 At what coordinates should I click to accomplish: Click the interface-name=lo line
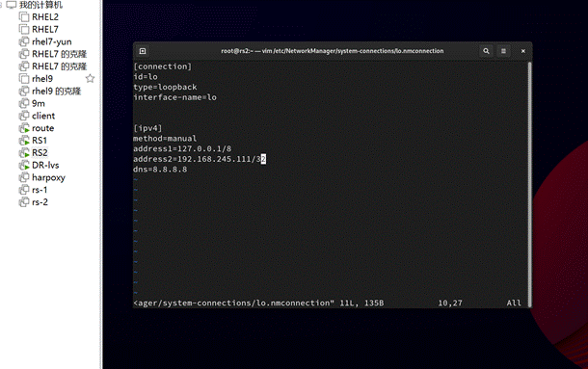(175, 97)
